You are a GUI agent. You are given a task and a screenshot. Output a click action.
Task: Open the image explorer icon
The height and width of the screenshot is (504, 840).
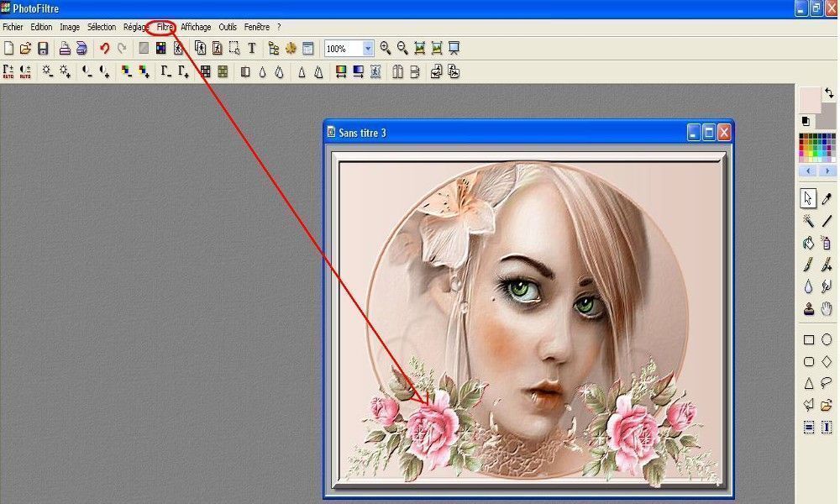[x=274, y=48]
